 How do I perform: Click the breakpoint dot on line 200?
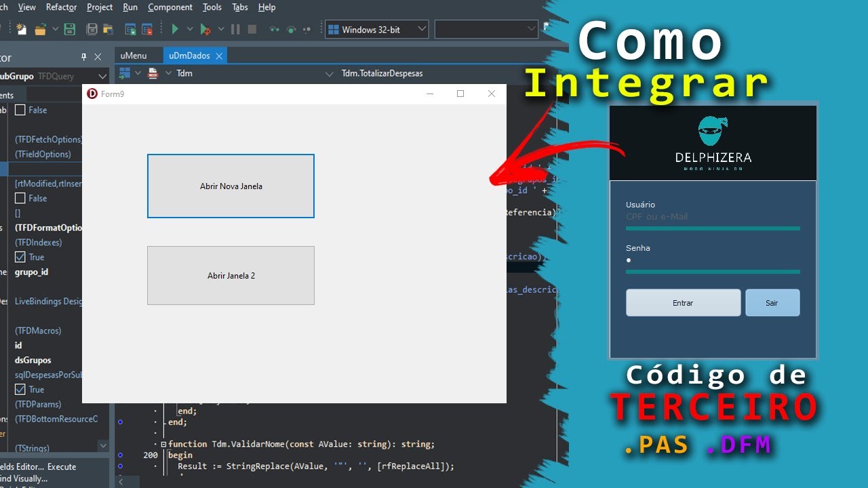[x=120, y=455]
